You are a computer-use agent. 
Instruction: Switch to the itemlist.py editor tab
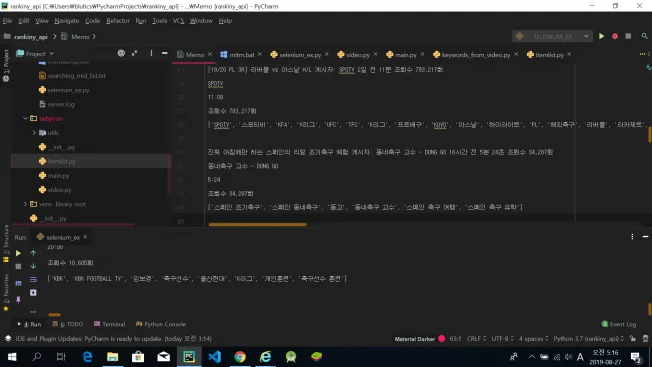click(x=549, y=54)
